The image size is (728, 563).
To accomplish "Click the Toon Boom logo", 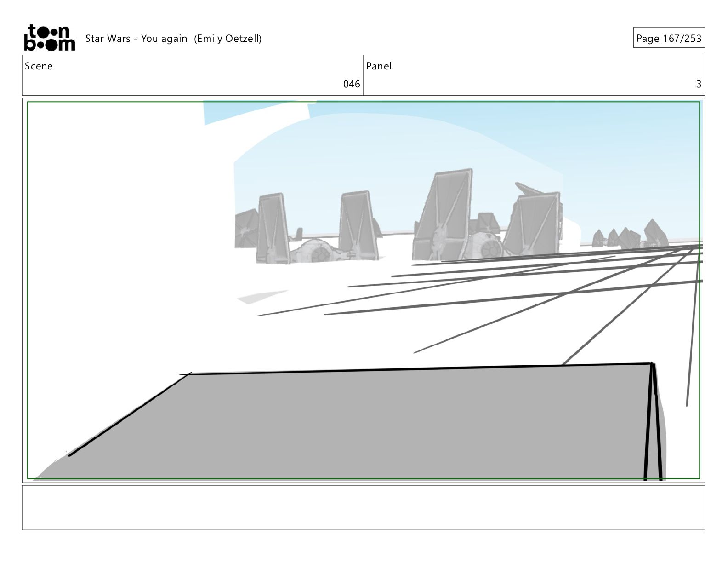I will 49,38.
